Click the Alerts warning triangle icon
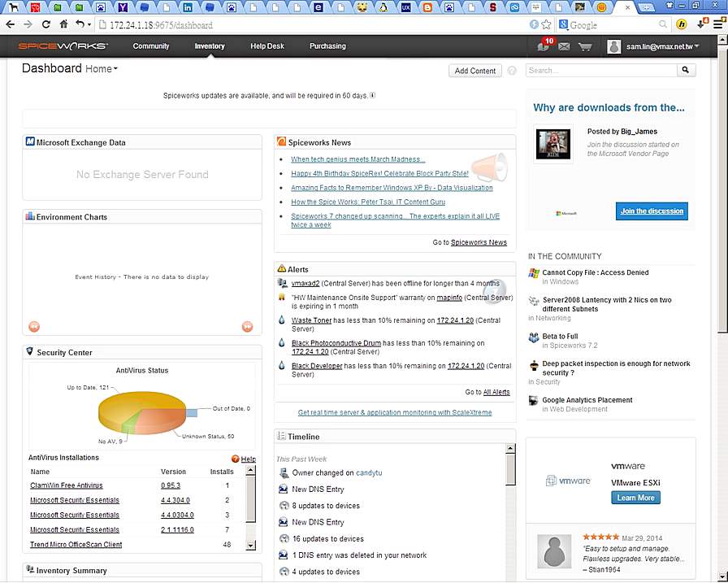Image resolution: width=728 pixels, height=583 pixels. pyautogui.click(x=281, y=268)
